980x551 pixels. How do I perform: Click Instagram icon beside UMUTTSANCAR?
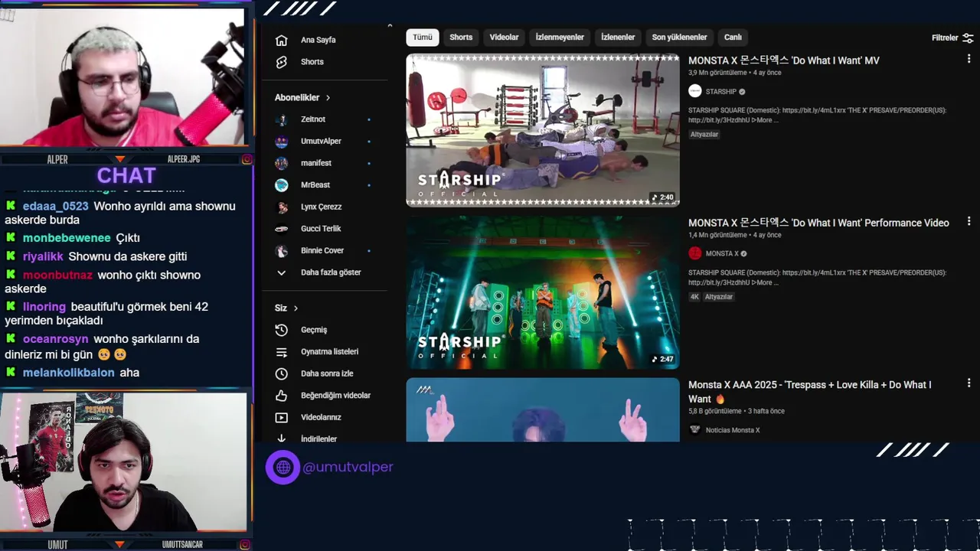point(247,545)
